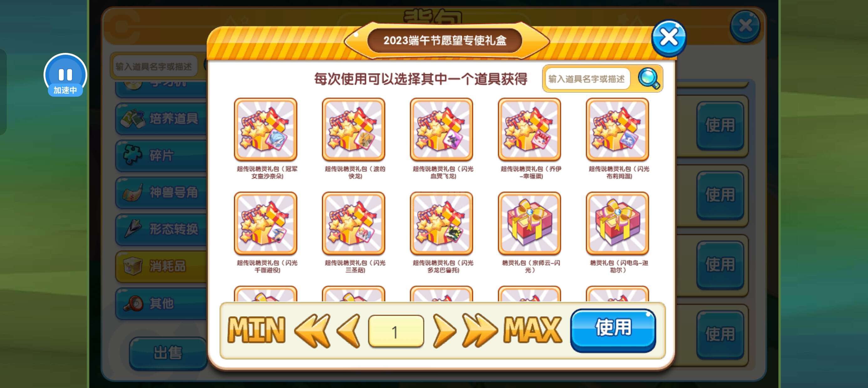Screen dimensions: 868x388
Task: Select the 闪光千面避役 gift pack
Action: pos(266,223)
